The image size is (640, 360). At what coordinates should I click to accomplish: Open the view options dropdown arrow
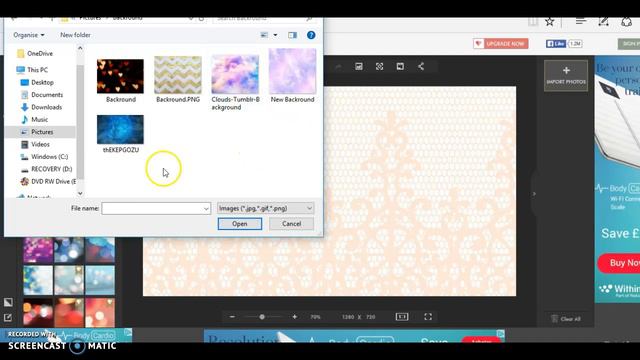tap(275, 35)
